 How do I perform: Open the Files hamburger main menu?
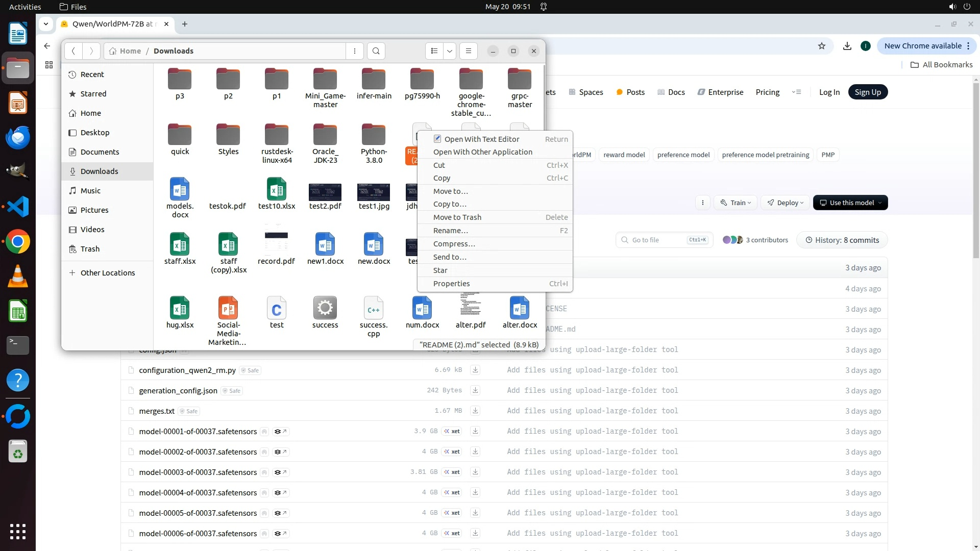pos(468,51)
